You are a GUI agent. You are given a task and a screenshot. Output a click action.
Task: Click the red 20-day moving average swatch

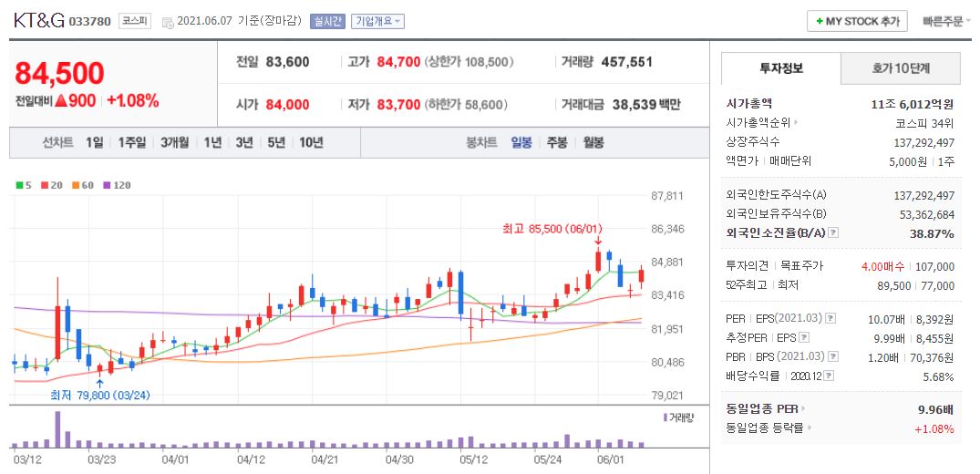(45, 185)
